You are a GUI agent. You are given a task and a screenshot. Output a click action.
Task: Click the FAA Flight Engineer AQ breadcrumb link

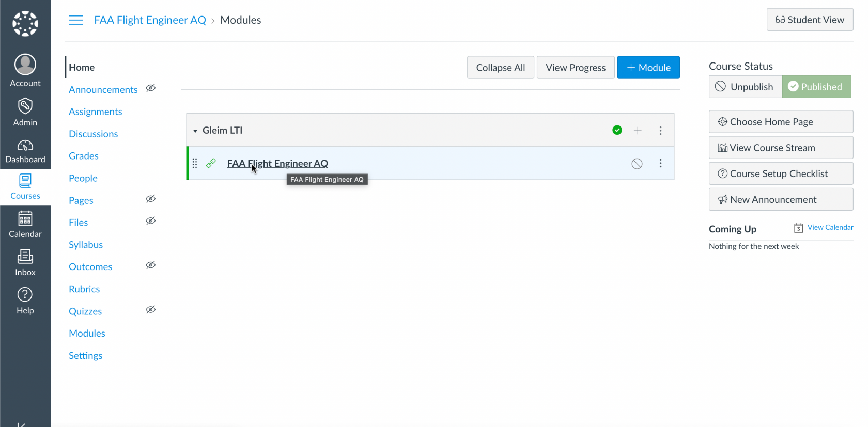tap(150, 20)
